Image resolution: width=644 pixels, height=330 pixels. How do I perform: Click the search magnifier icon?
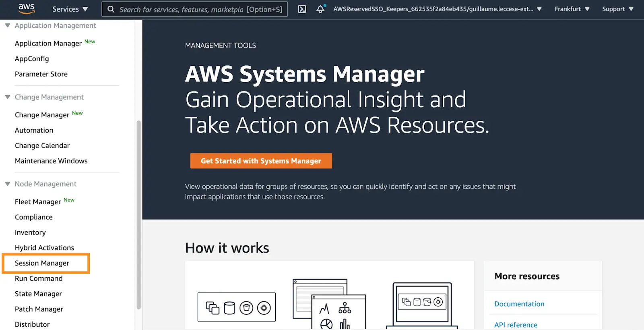(111, 9)
